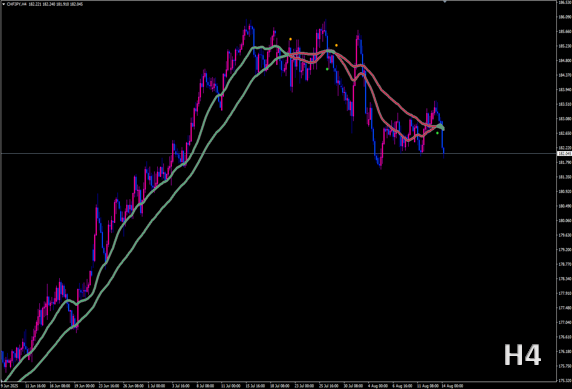Click the 1 Jul date label on time axis
The width and height of the screenshot is (572, 389).
(156, 386)
